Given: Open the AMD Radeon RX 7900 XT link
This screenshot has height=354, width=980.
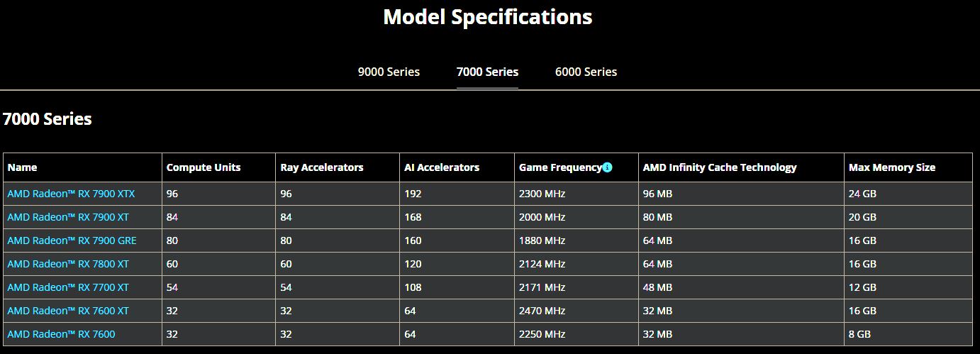Looking at the screenshot, I should coord(68,217).
